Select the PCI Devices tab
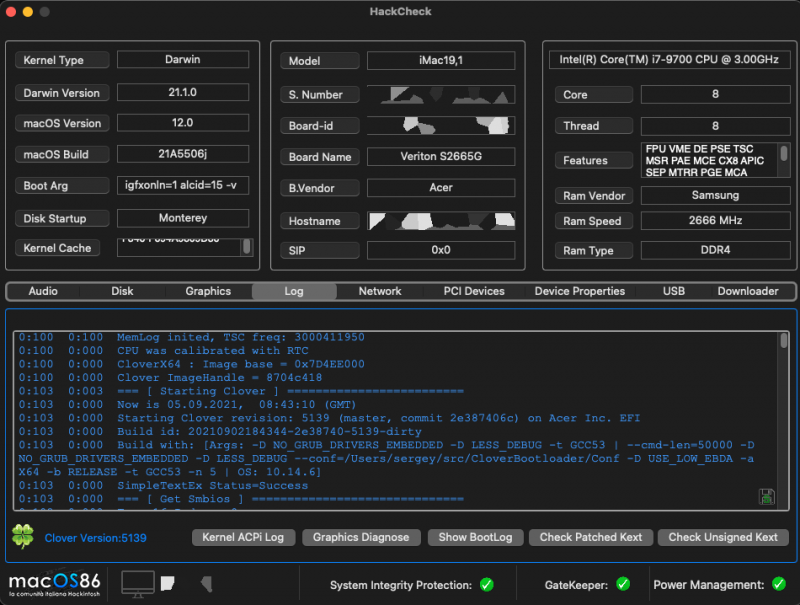Screen dimensions: 800x605 pos(474,291)
